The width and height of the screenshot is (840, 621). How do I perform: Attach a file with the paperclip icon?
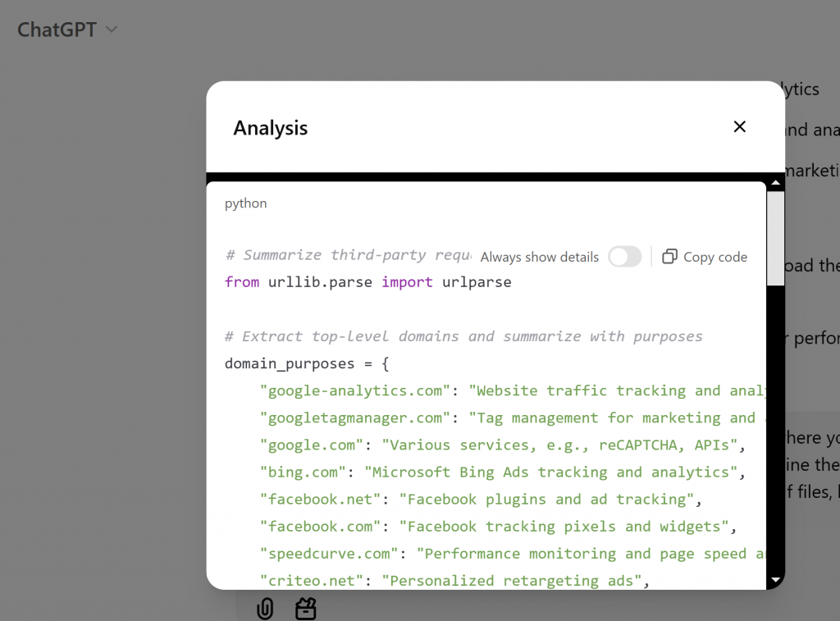coord(264,608)
